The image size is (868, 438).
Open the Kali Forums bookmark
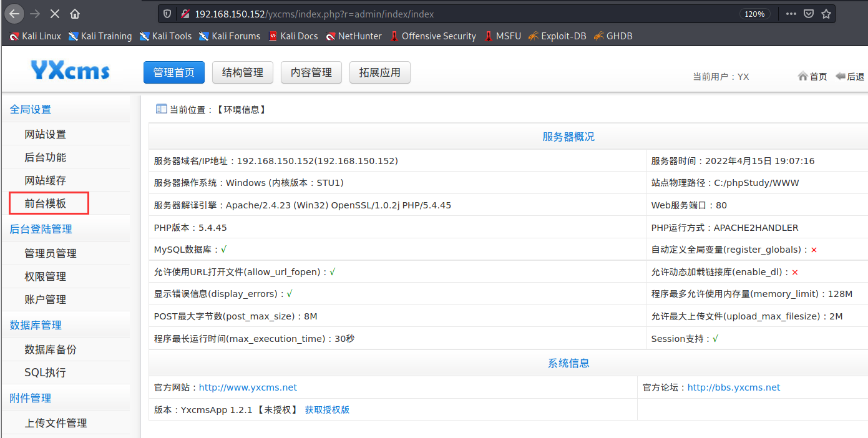[230, 36]
